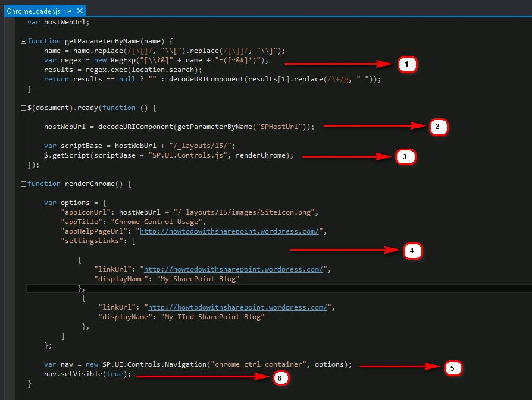This screenshot has height=400, width=532.
Task: Click the "settingsLinks": [ line
Action: 98,241
